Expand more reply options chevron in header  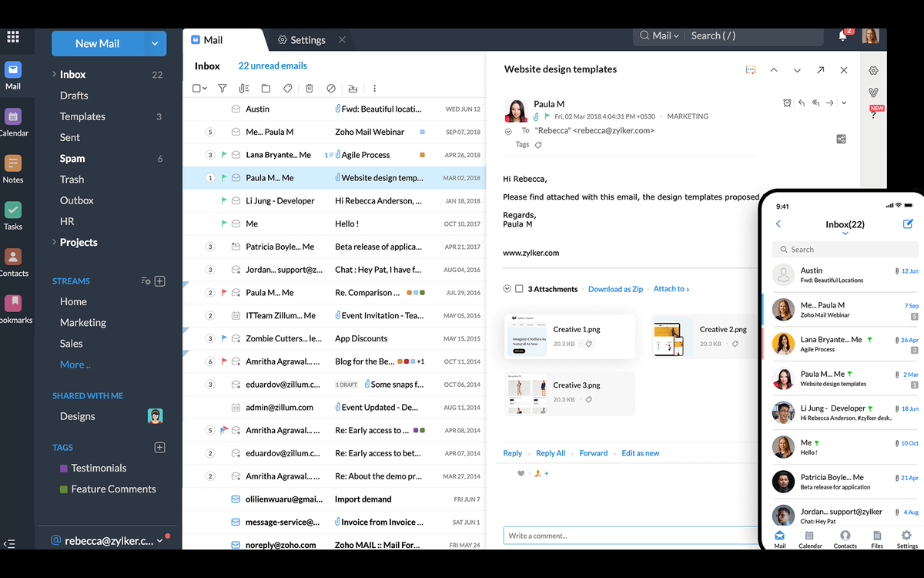click(x=844, y=102)
